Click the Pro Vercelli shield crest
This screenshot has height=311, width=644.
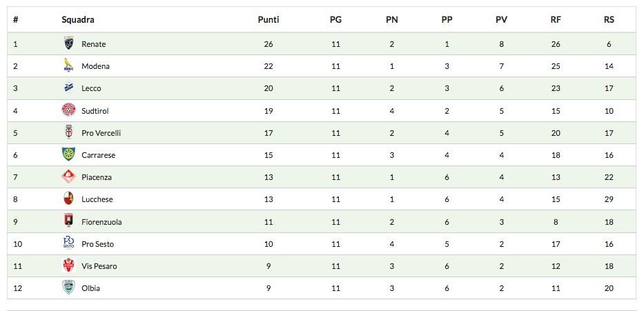tap(68, 132)
